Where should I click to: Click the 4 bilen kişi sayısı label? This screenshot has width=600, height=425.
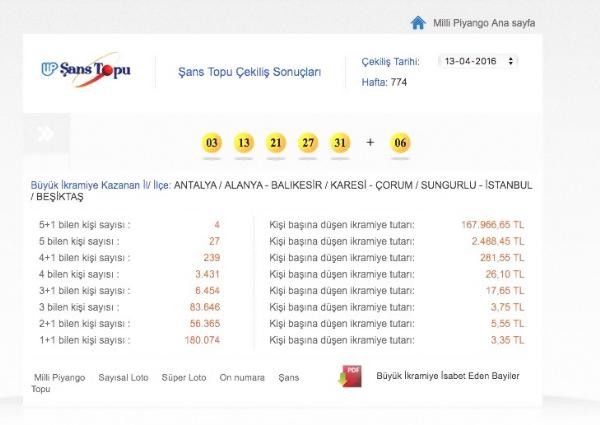79,274
